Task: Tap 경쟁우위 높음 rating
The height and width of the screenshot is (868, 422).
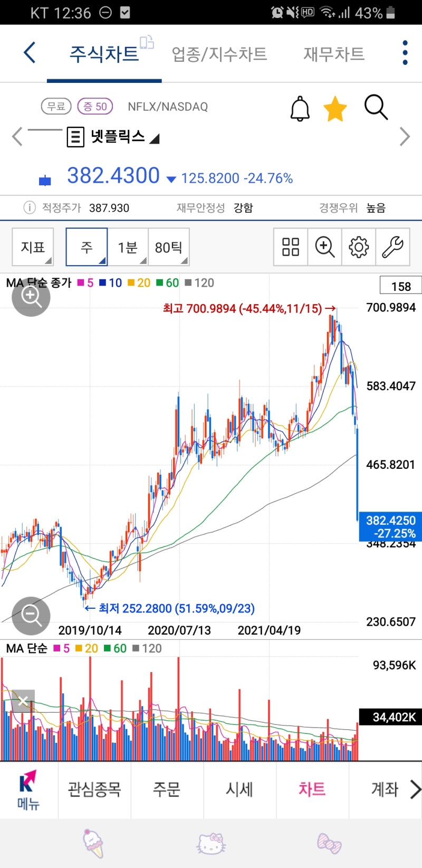Action: [352, 207]
